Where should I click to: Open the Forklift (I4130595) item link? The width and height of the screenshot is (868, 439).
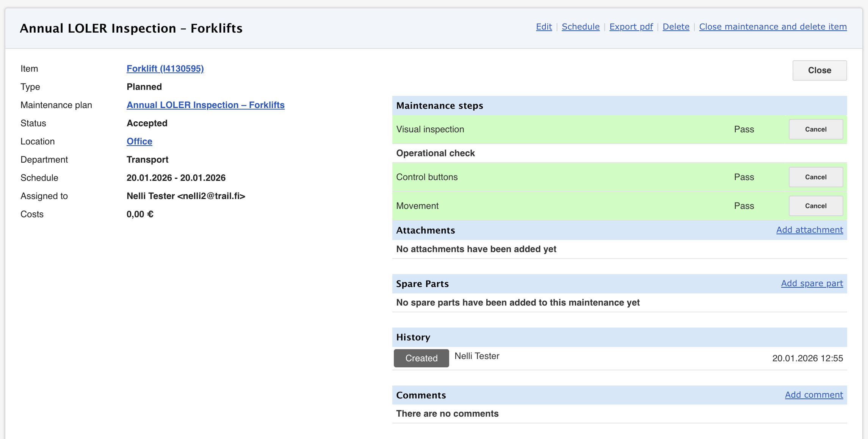click(165, 69)
